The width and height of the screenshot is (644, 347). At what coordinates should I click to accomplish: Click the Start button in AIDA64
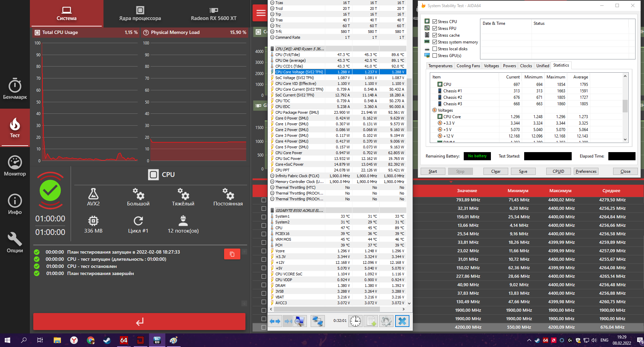[433, 171]
